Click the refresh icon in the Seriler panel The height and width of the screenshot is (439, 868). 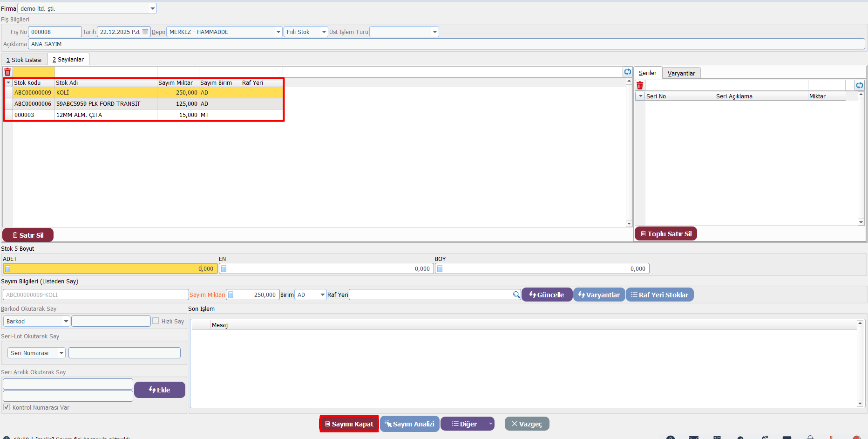[x=859, y=85]
